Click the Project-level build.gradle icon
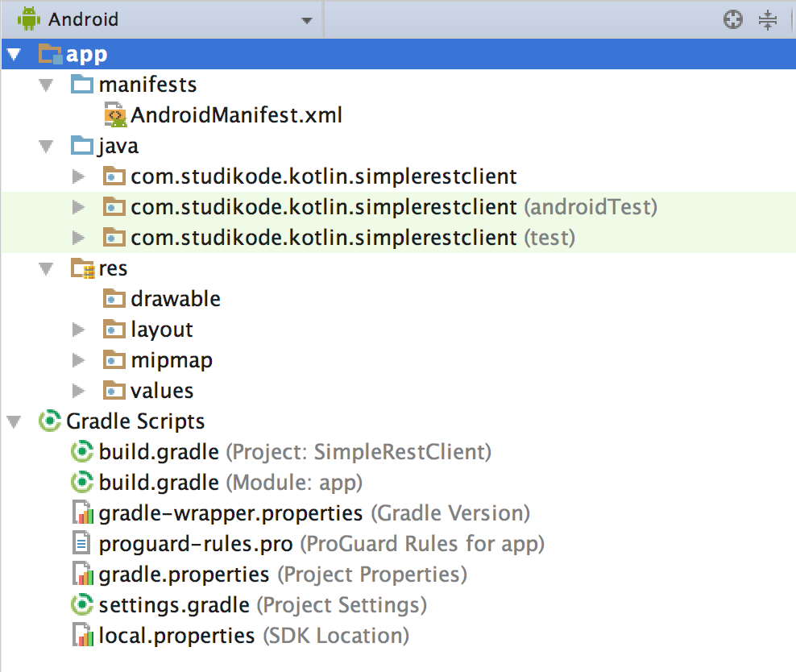The height and width of the screenshot is (672, 796). tap(82, 451)
